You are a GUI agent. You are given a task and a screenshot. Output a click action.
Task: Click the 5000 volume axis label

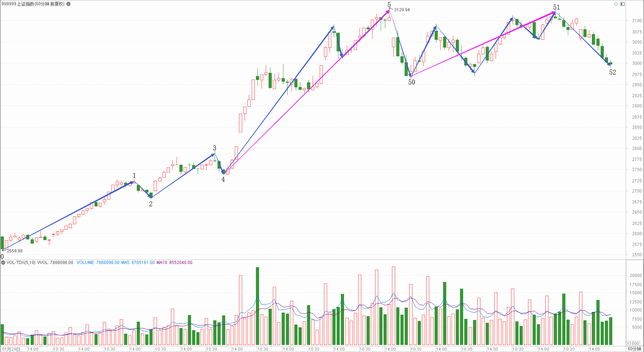(637, 327)
